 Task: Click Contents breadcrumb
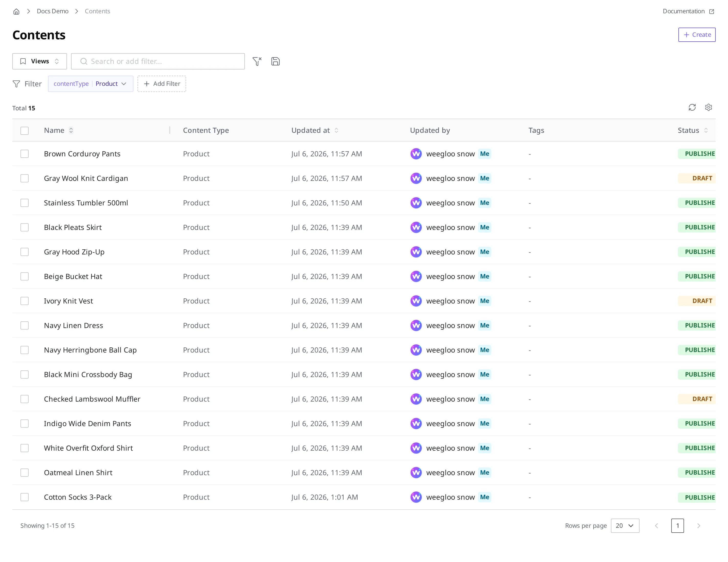pos(97,11)
